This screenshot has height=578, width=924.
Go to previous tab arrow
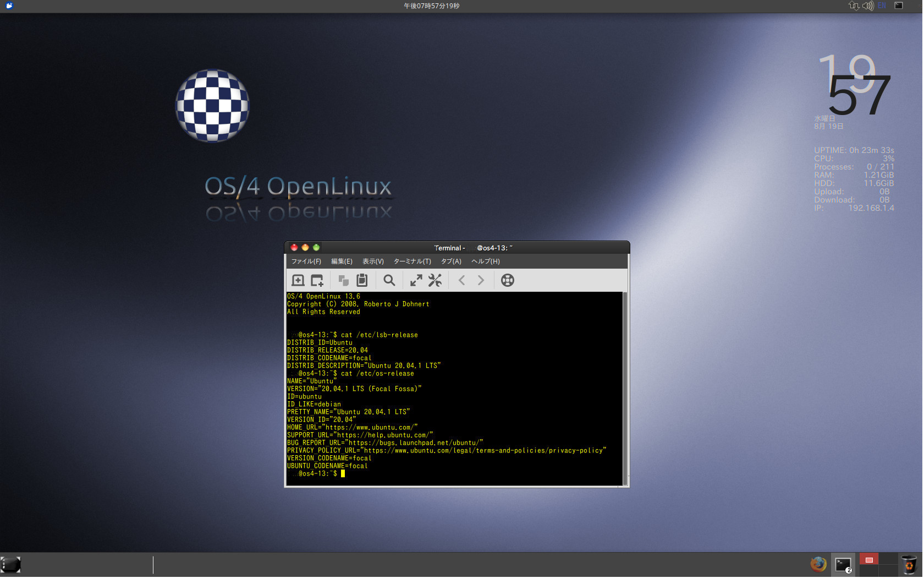tap(462, 281)
